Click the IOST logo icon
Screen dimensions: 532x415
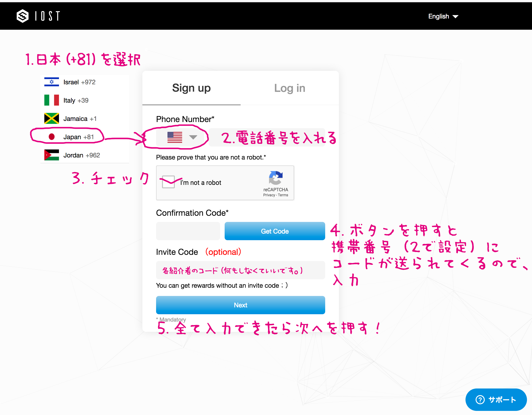23,16
